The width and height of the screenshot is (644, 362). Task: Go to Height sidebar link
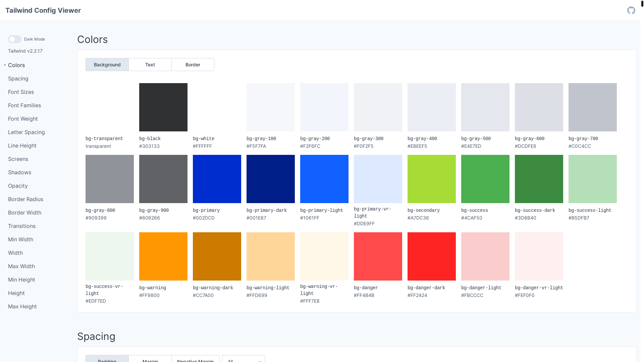[x=16, y=293]
